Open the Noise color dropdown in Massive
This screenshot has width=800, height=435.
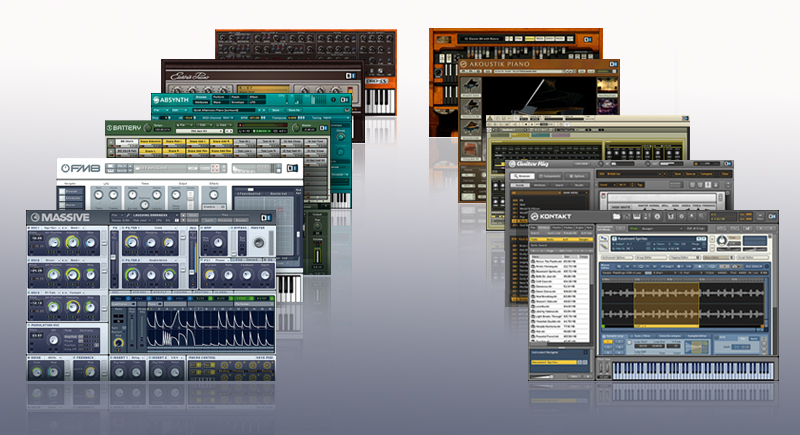click(x=53, y=357)
